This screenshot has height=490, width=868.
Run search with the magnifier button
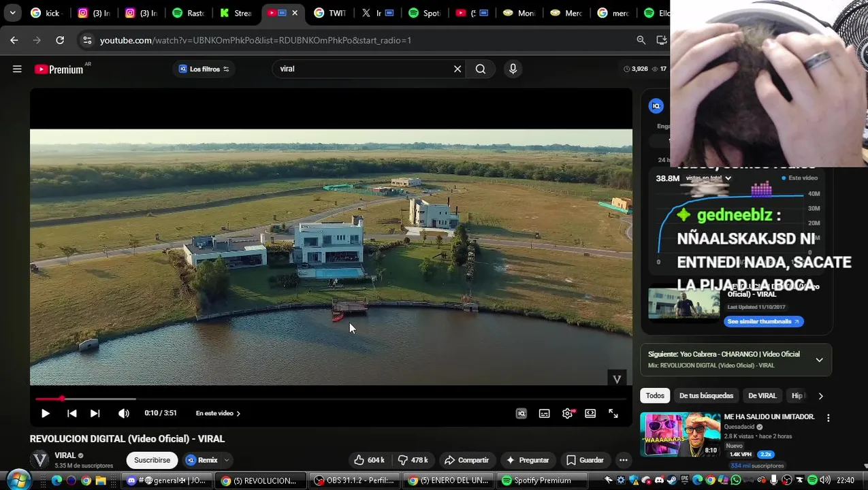point(481,69)
